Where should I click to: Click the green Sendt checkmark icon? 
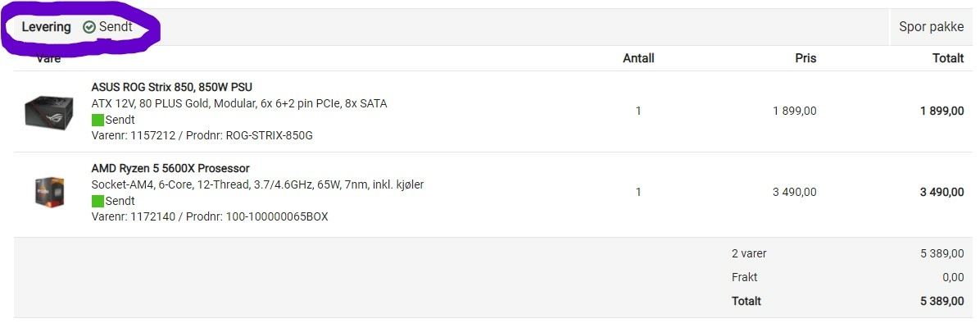tap(89, 27)
